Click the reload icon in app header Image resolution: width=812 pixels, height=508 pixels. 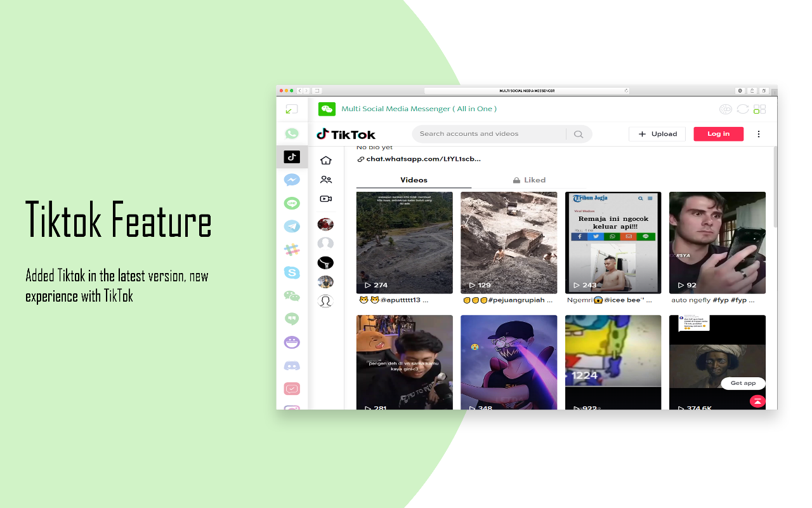point(743,109)
